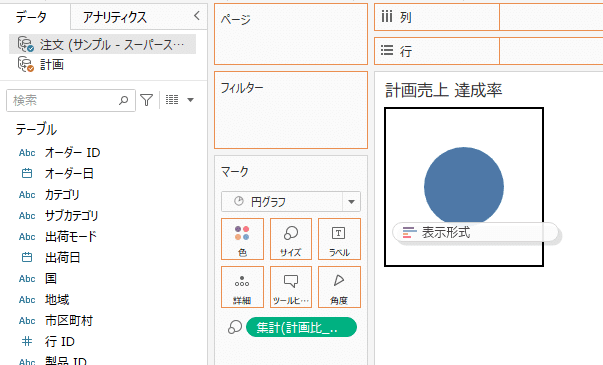
Task: Click the Abc type icon of カテゴリ
Action: coord(27,195)
